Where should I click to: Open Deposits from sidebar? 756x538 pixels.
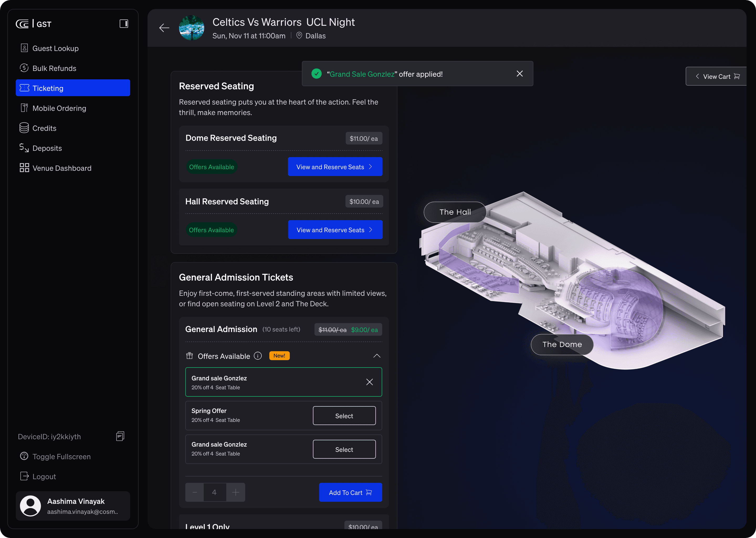[x=73, y=148]
